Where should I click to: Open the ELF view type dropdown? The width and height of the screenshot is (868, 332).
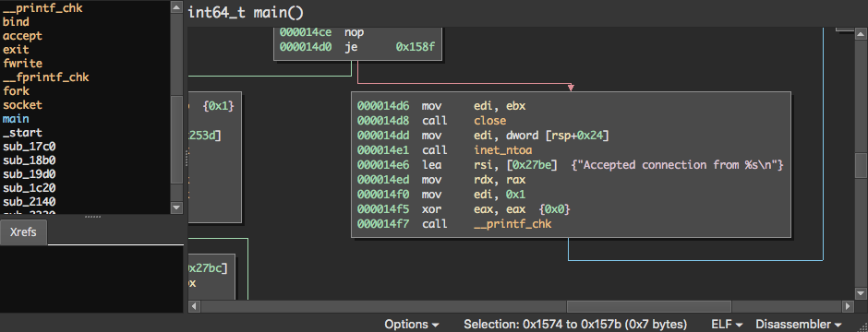tap(727, 325)
